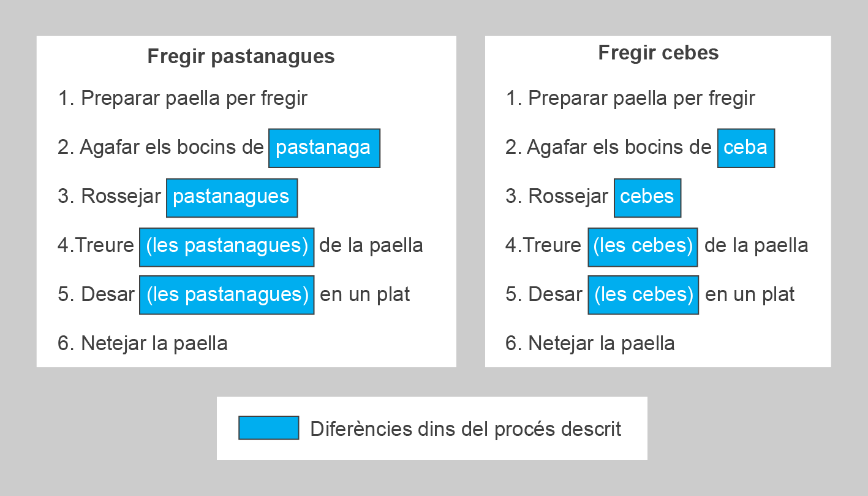Select '(les cebes)' box in Desar step
The height and width of the screenshot is (496, 868).
tap(643, 295)
